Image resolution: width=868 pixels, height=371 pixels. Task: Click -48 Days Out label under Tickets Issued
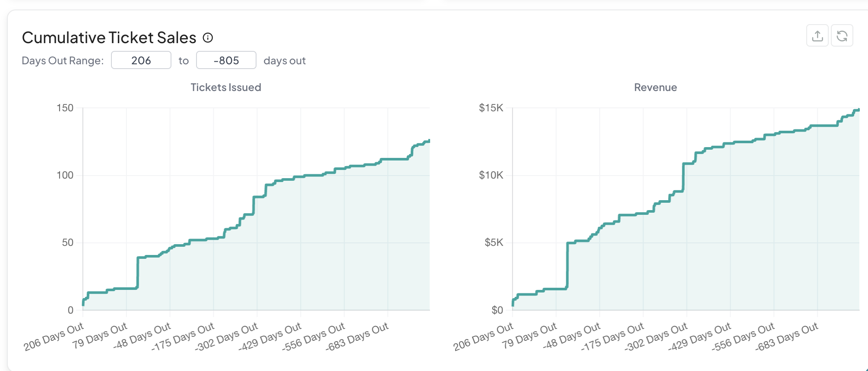[x=143, y=336]
